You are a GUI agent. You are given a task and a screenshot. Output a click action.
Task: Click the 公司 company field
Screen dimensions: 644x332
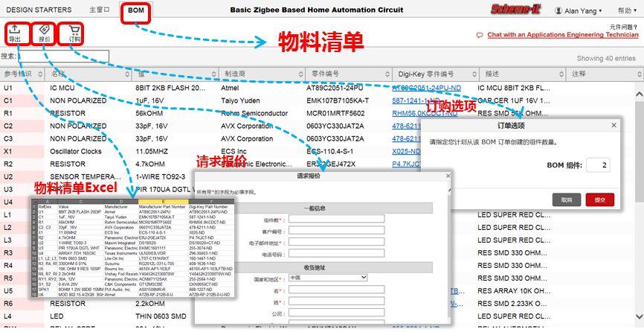pos(336,313)
